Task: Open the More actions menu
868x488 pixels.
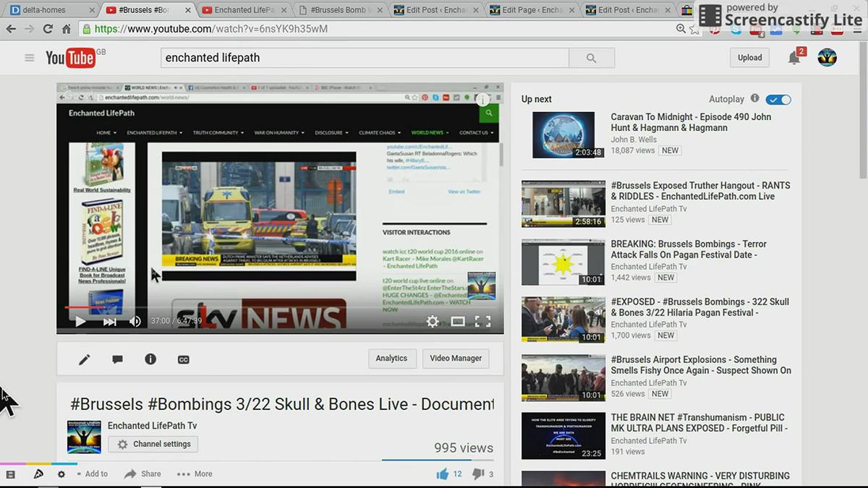Action: pyautogui.click(x=195, y=474)
